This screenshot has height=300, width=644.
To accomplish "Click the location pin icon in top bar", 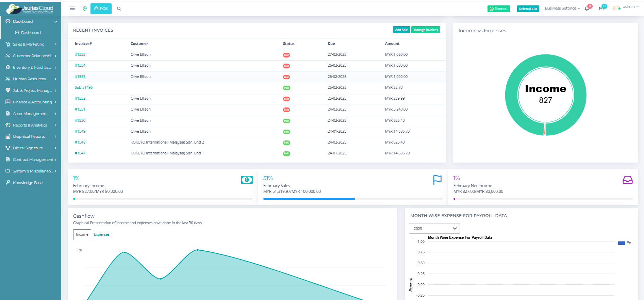I will (x=85, y=9).
